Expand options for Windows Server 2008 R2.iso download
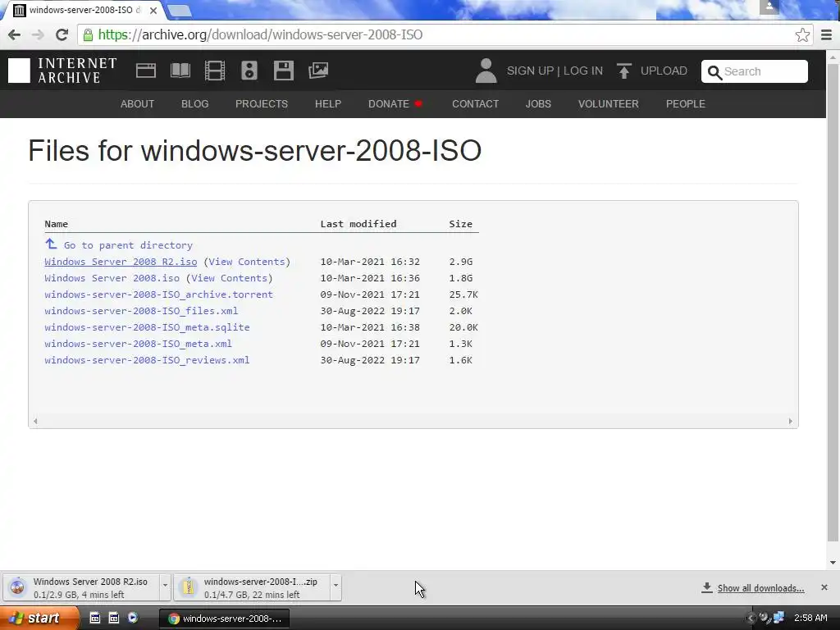Image resolution: width=840 pixels, height=630 pixels. coord(164,587)
